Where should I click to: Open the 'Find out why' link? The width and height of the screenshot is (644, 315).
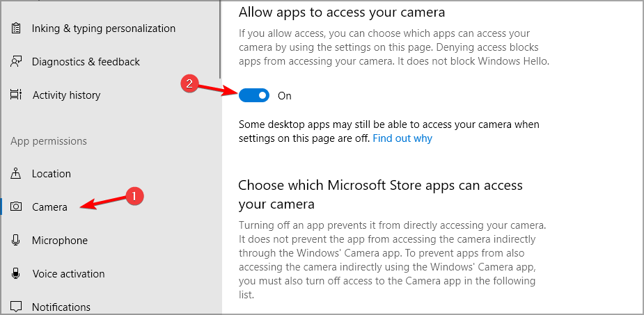pos(402,138)
